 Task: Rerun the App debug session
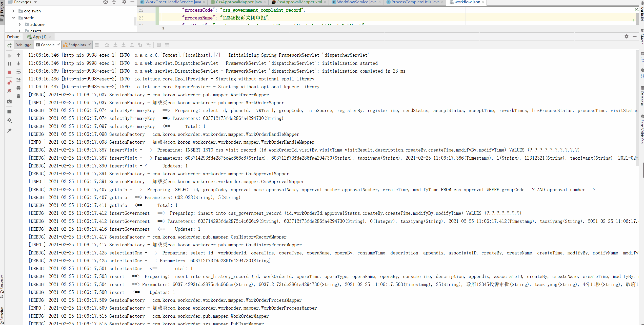click(9, 46)
